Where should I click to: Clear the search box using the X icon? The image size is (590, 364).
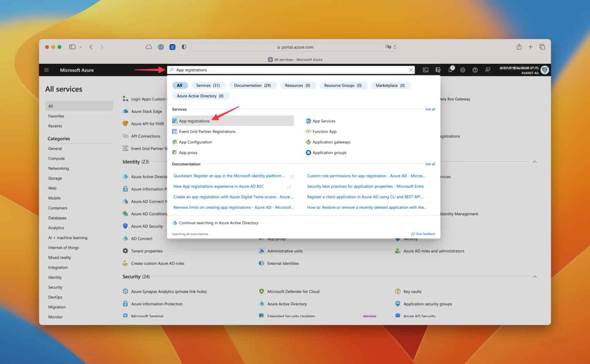pyautogui.click(x=411, y=70)
